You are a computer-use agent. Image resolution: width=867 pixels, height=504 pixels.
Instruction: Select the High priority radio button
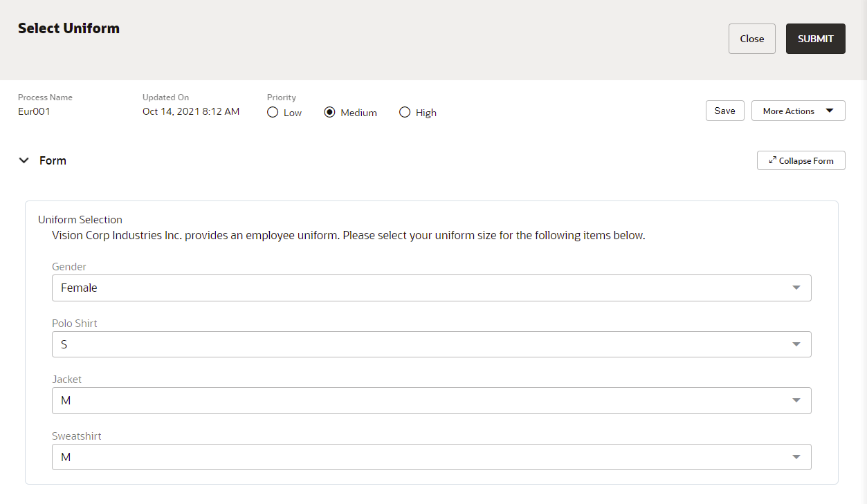404,112
